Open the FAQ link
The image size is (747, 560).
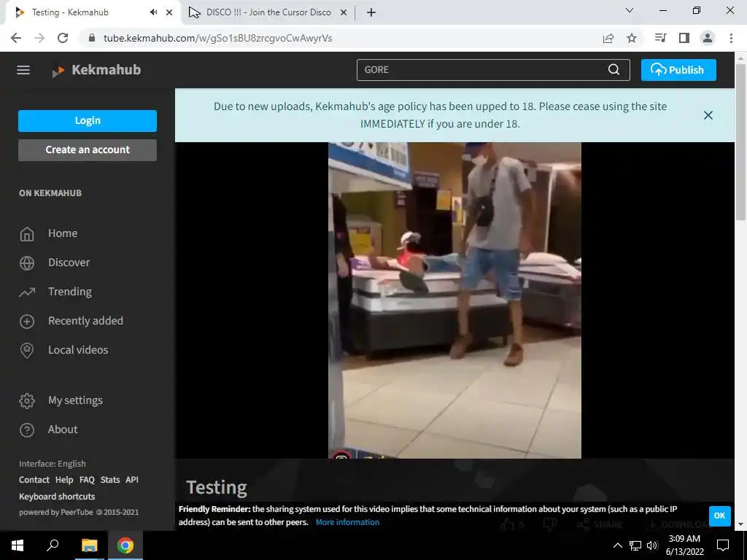[87, 480]
